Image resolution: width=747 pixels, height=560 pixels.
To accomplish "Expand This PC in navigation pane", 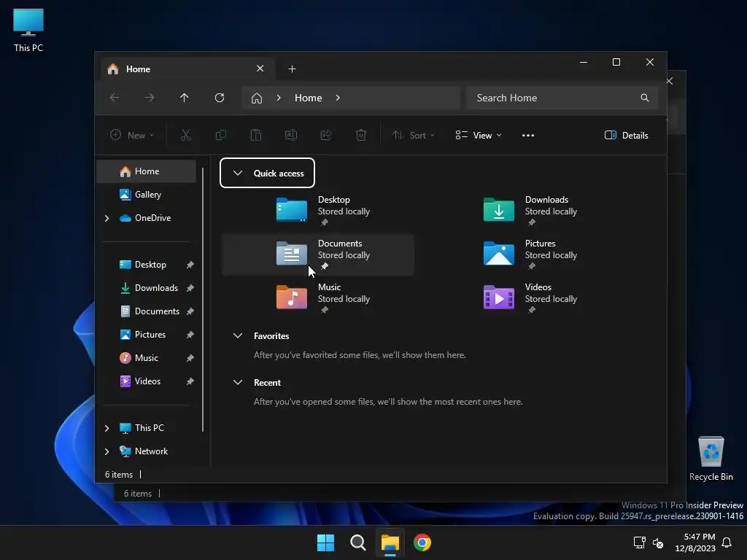I will pos(107,428).
